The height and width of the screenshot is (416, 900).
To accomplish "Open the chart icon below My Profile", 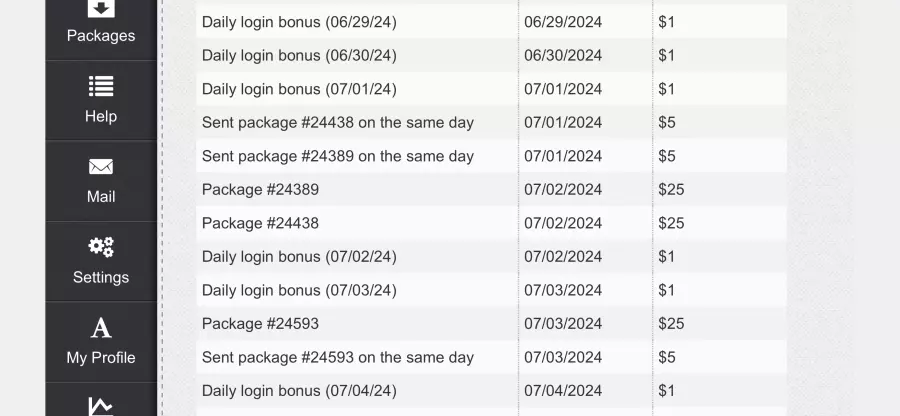I will 101,406.
